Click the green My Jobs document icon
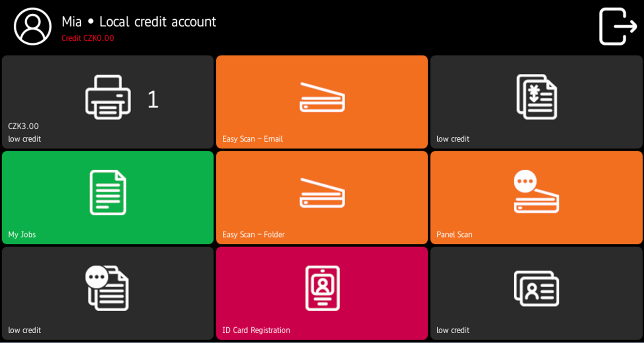 pyautogui.click(x=108, y=193)
